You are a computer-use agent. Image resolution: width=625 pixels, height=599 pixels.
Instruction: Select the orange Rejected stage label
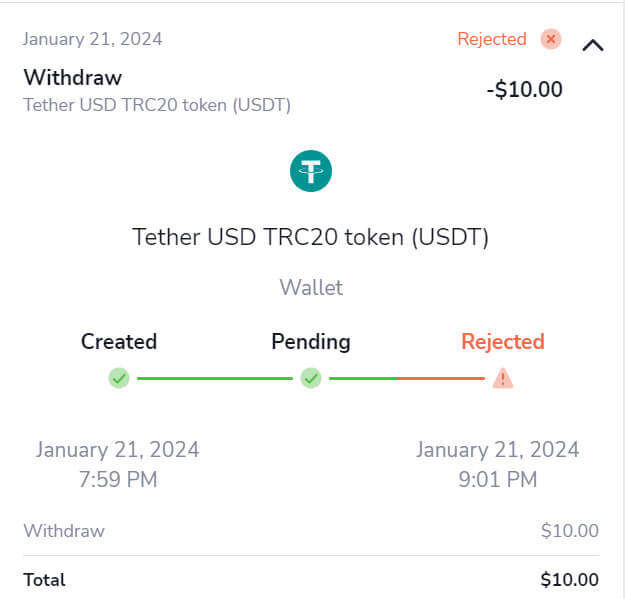tap(503, 342)
